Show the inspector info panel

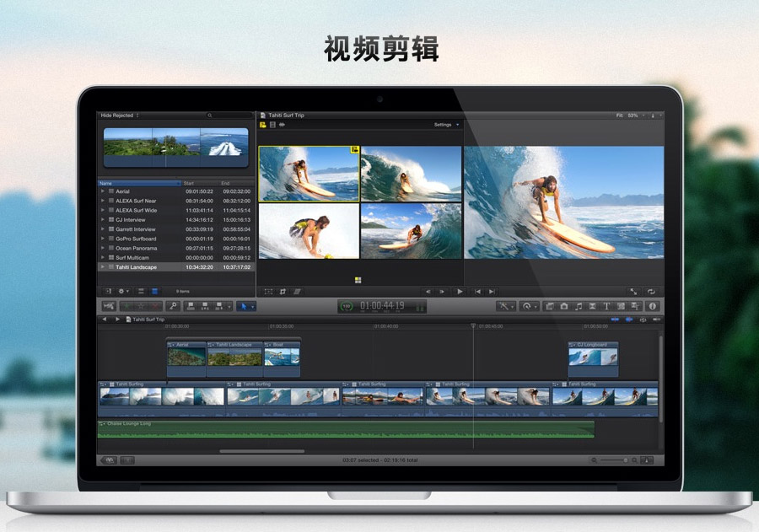point(653,306)
